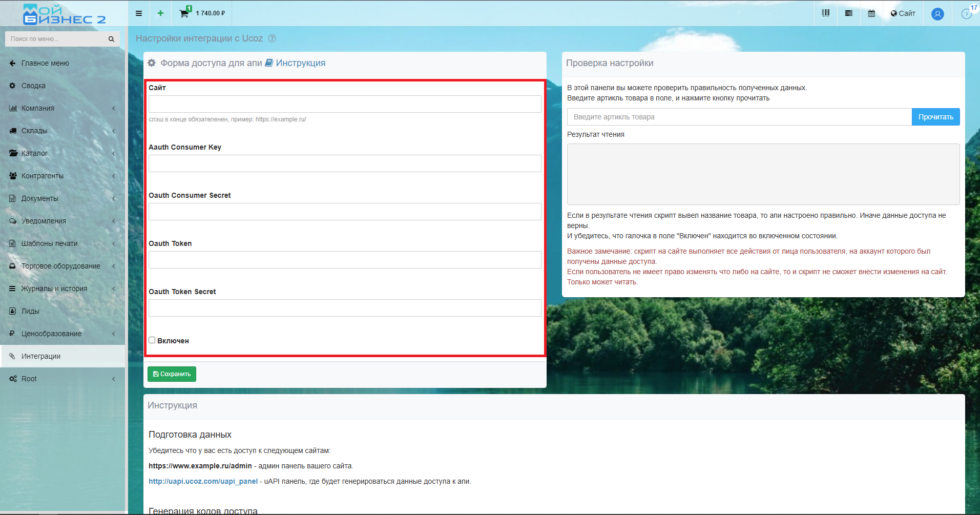This screenshot has width=980, height=515.
Task: Click the blue "Прочитать" button
Action: point(935,117)
